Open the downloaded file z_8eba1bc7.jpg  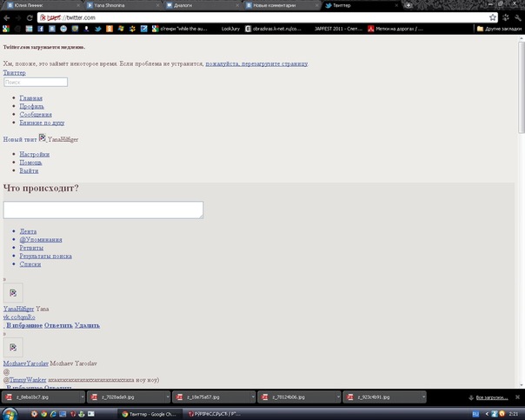click(40, 397)
